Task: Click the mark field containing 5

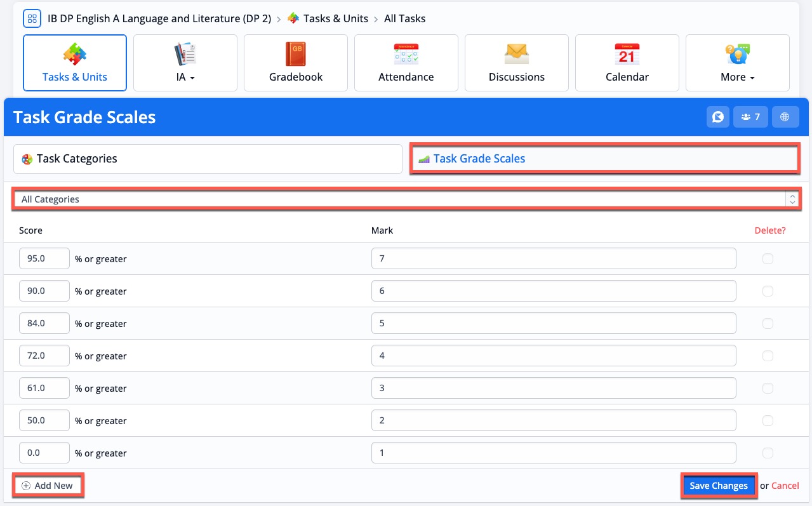Action: (554, 323)
